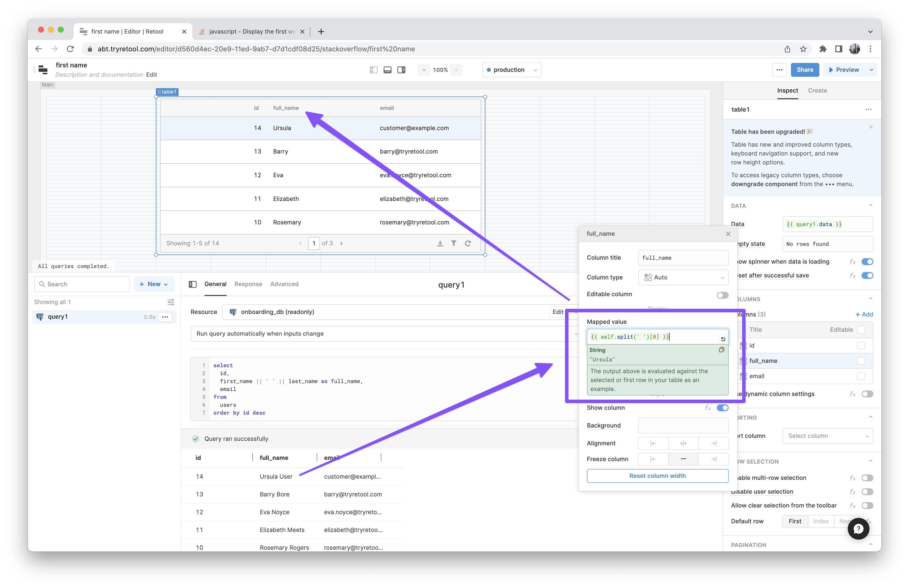
Task: Reload the browser page
Action: tap(70, 49)
